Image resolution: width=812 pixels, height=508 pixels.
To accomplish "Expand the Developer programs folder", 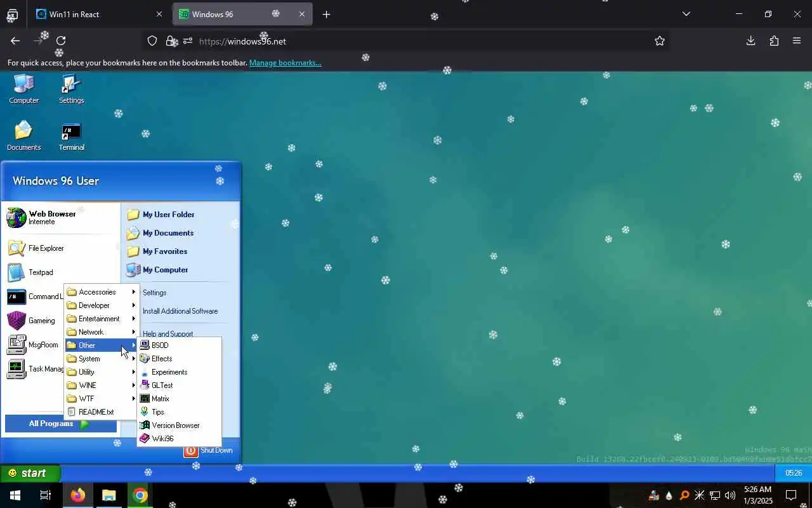I will coord(101,305).
